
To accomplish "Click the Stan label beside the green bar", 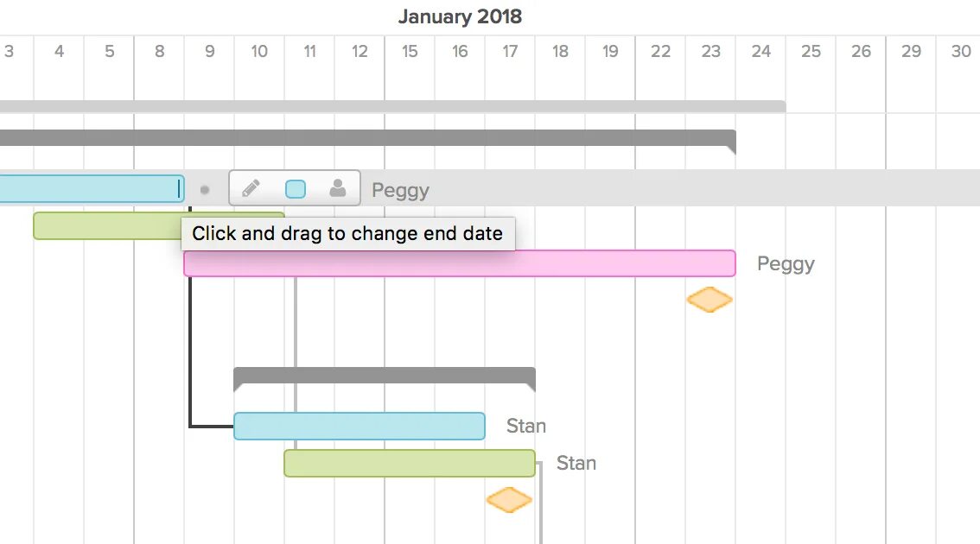I will pyautogui.click(x=576, y=464).
